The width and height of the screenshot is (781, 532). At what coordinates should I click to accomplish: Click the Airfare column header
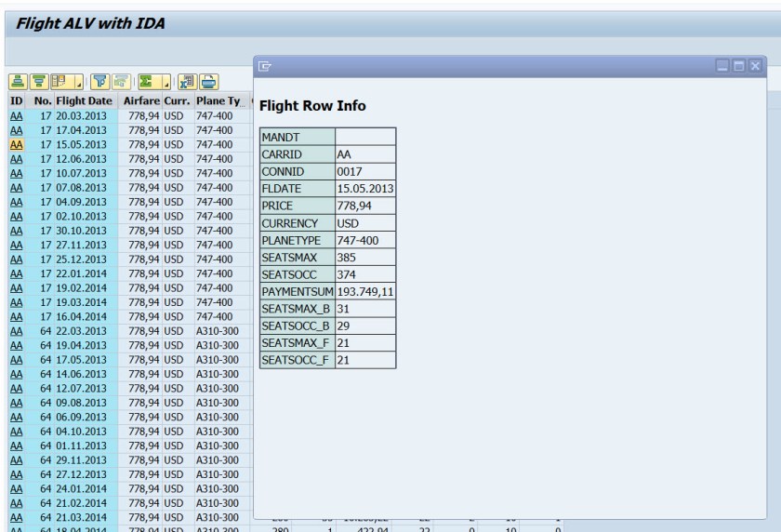140,101
